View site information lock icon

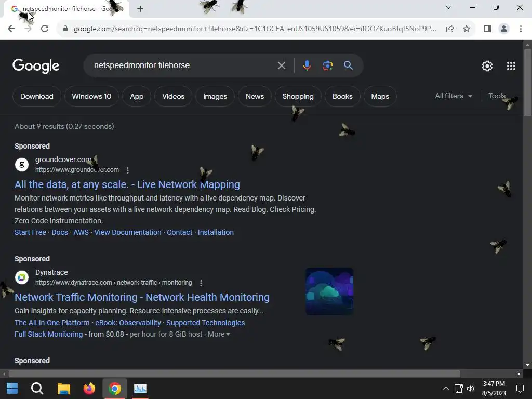[65, 29]
